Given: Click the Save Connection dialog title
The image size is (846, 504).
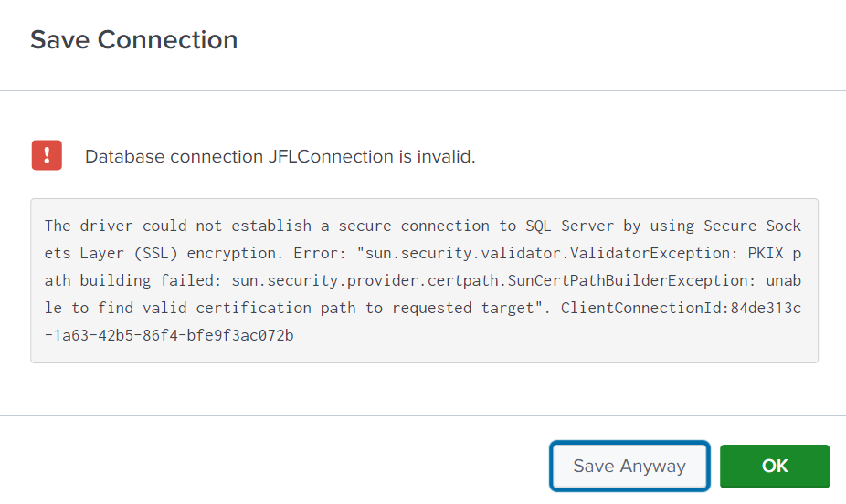Looking at the screenshot, I should click(134, 40).
